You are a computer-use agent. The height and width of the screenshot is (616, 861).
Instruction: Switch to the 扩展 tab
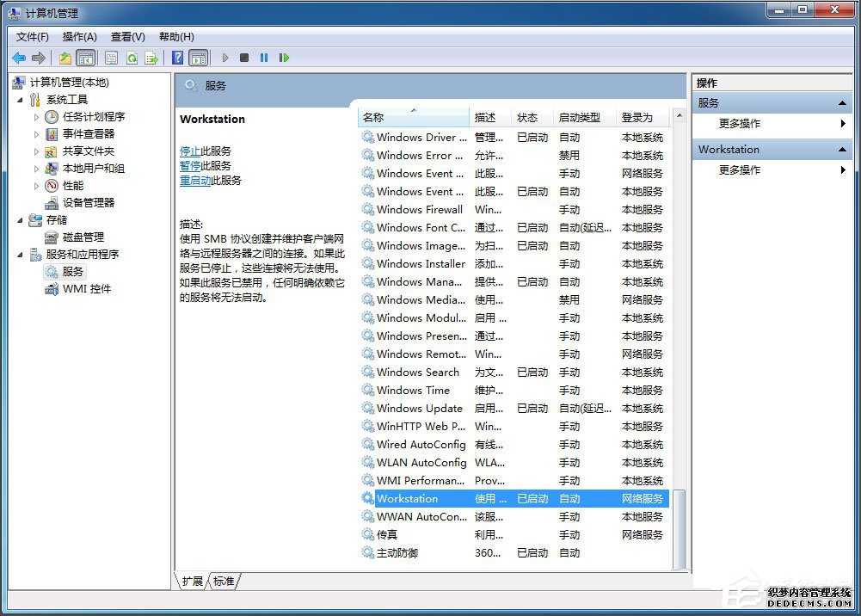tap(192, 581)
